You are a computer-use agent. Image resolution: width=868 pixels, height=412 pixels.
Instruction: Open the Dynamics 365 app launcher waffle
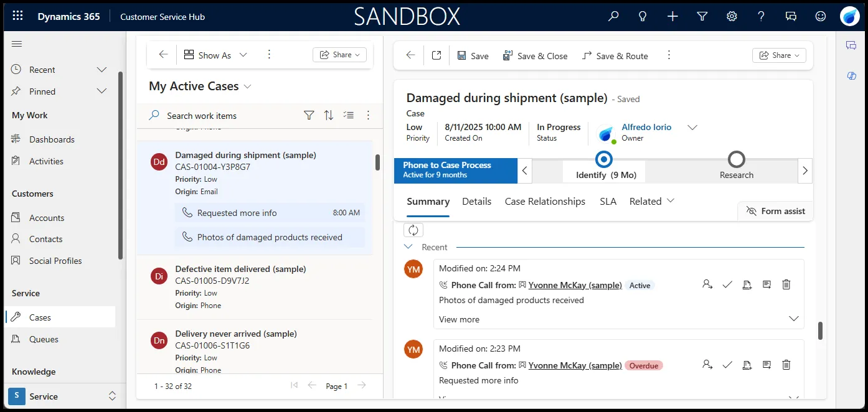[x=17, y=16]
